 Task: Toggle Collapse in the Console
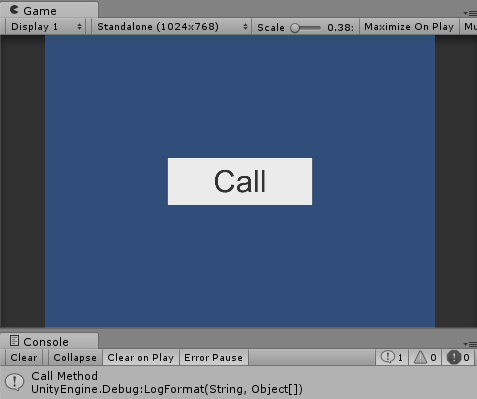pos(75,358)
